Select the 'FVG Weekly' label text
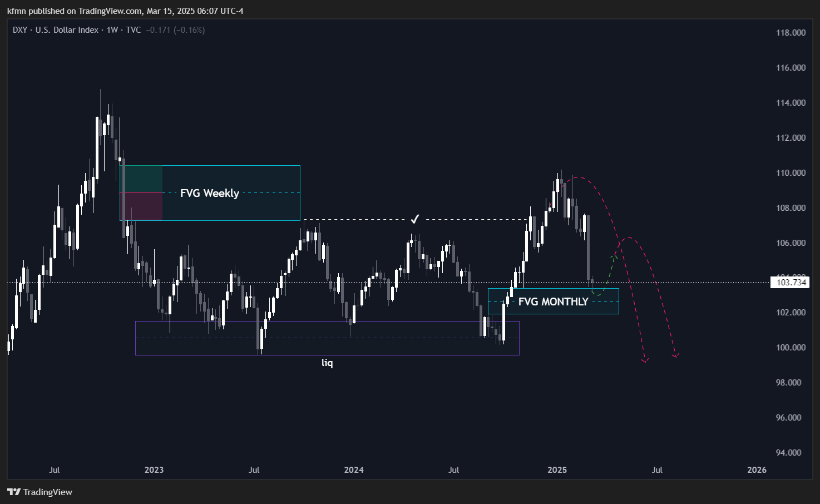Screen dimensions: 820x504 210,193
